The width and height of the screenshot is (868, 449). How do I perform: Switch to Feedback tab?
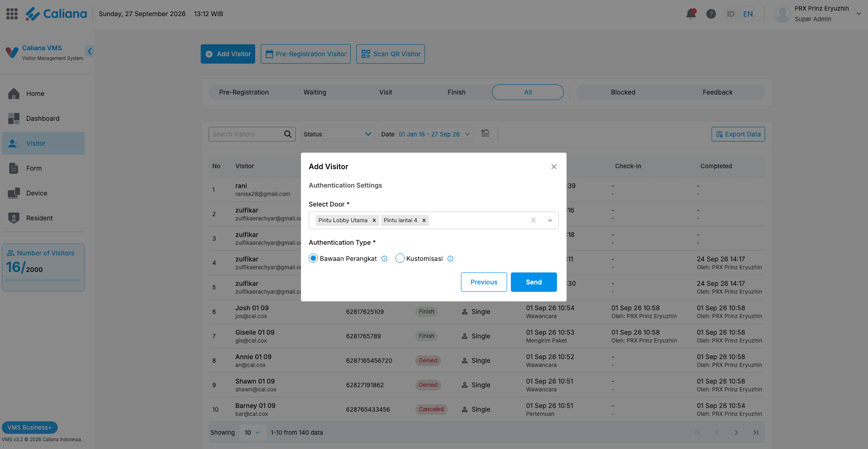pos(718,92)
